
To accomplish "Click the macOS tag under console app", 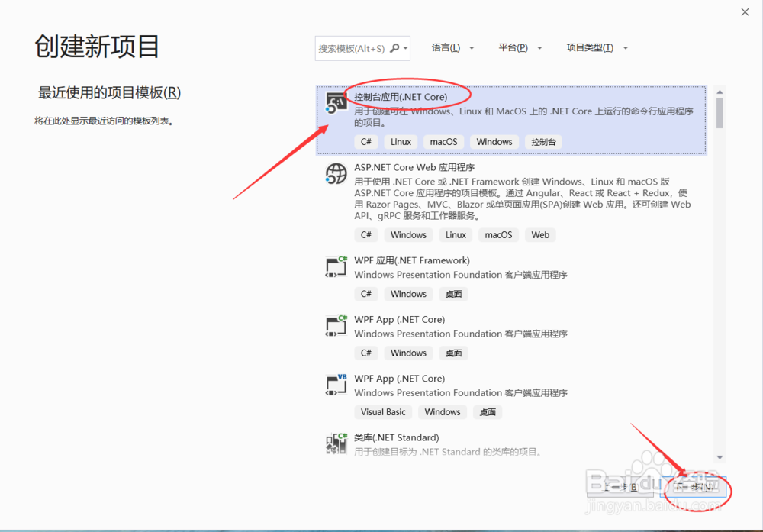I will pos(444,142).
